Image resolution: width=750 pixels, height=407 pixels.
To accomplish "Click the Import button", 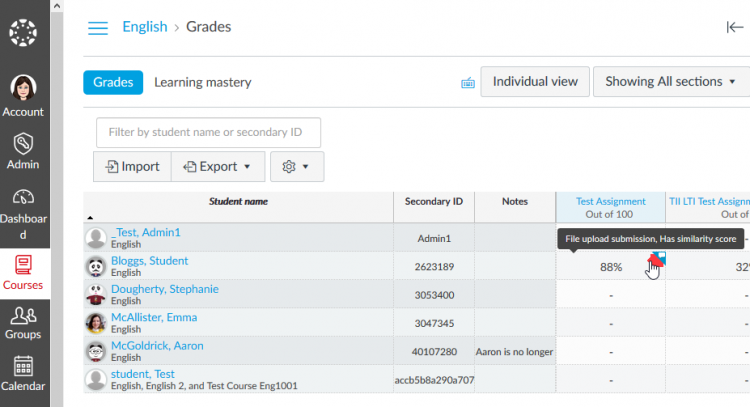I will tap(132, 167).
